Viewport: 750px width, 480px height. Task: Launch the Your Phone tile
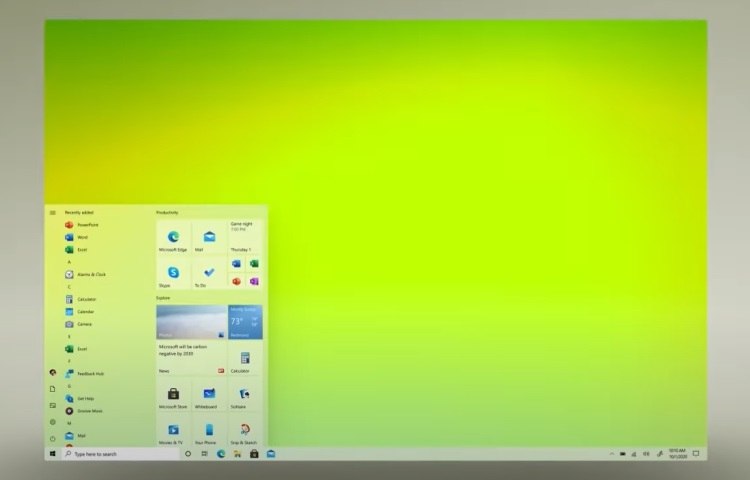pyautogui.click(x=209, y=430)
